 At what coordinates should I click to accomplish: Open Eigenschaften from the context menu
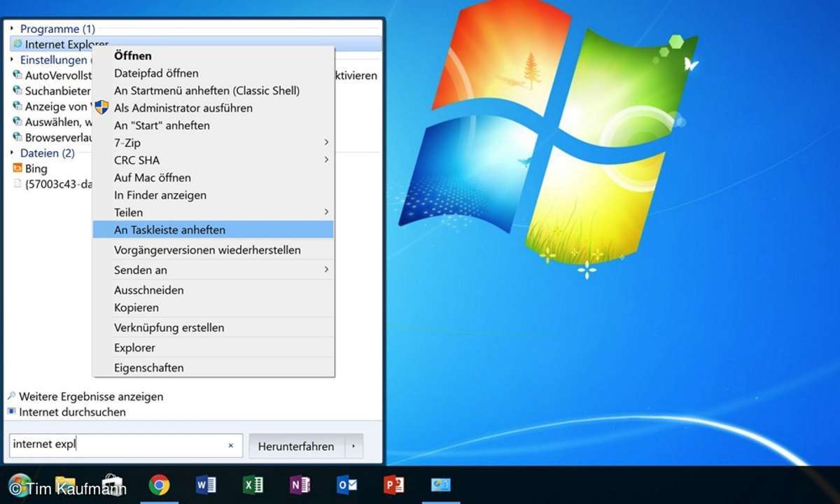click(x=213, y=367)
